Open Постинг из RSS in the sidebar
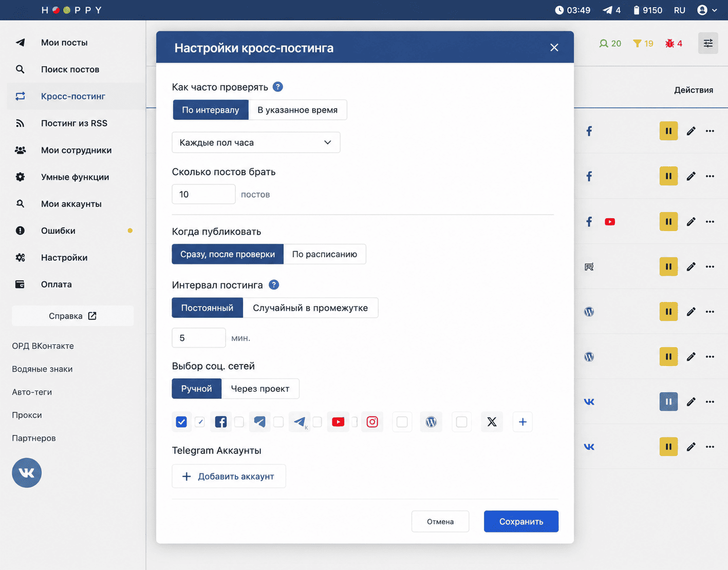The width and height of the screenshot is (728, 570). pos(76,123)
